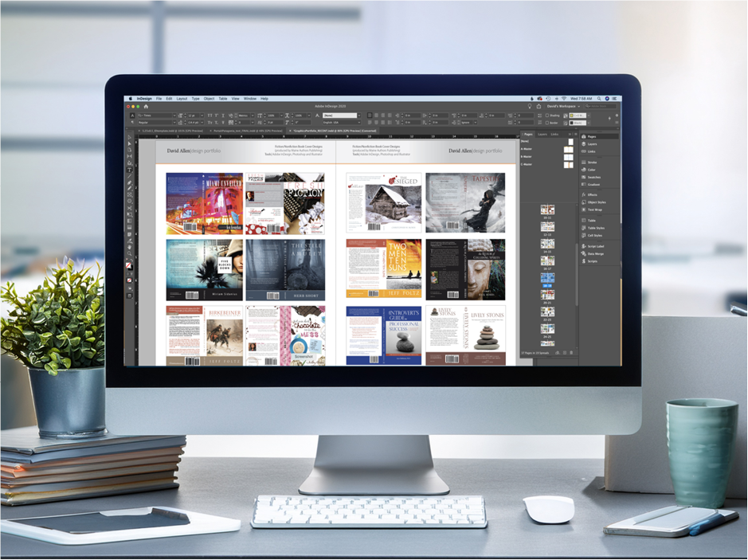Select the Selection tool in the toolbox

[129, 137]
